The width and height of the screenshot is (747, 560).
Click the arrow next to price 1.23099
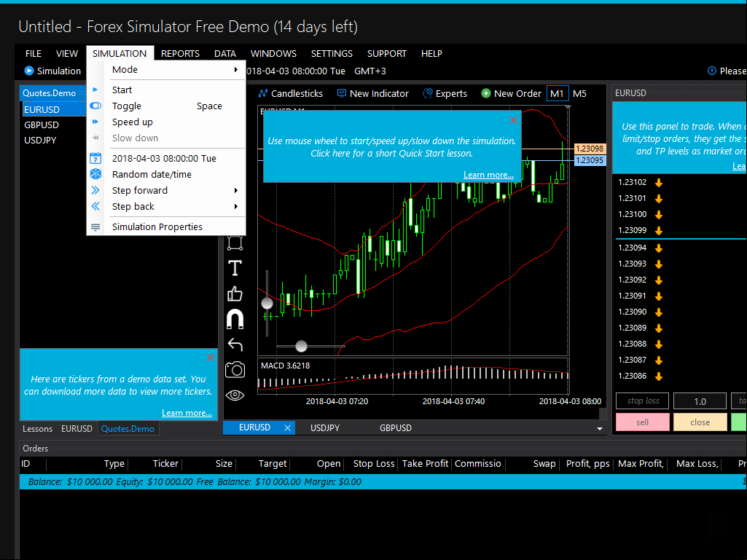tap(659, 230)
